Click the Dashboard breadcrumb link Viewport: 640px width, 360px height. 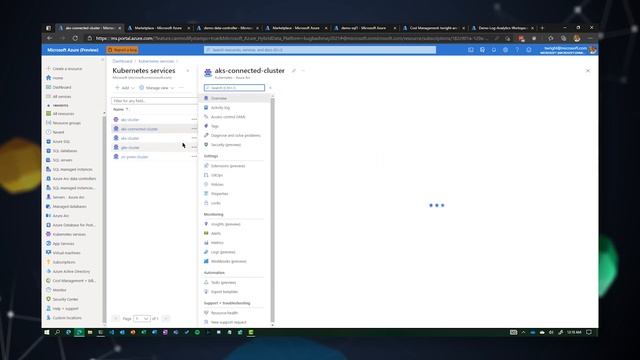pyautogui.click(x=122, y=61)
